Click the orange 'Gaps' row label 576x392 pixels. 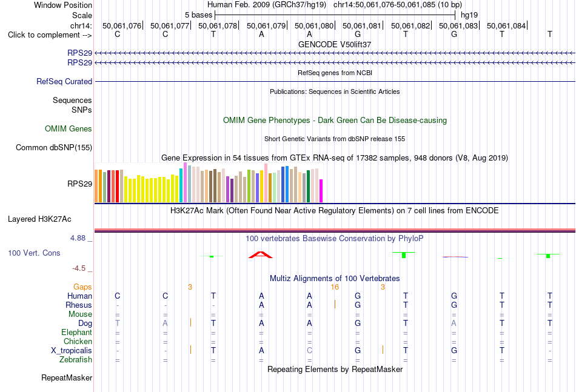[82, 287]
